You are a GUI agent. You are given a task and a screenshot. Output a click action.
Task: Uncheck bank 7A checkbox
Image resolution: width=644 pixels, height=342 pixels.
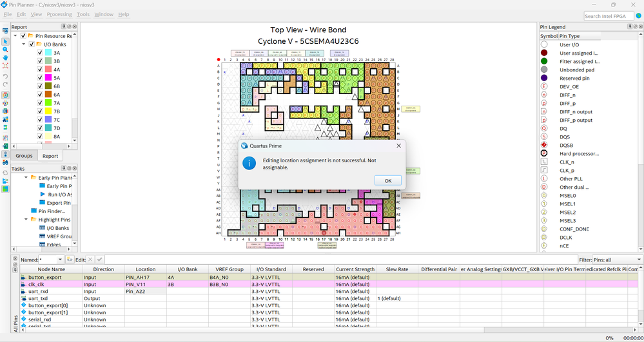tap(40, 102)
